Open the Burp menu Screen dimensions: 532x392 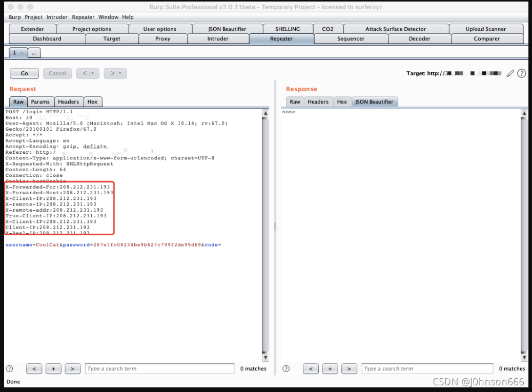pos(14,17)
